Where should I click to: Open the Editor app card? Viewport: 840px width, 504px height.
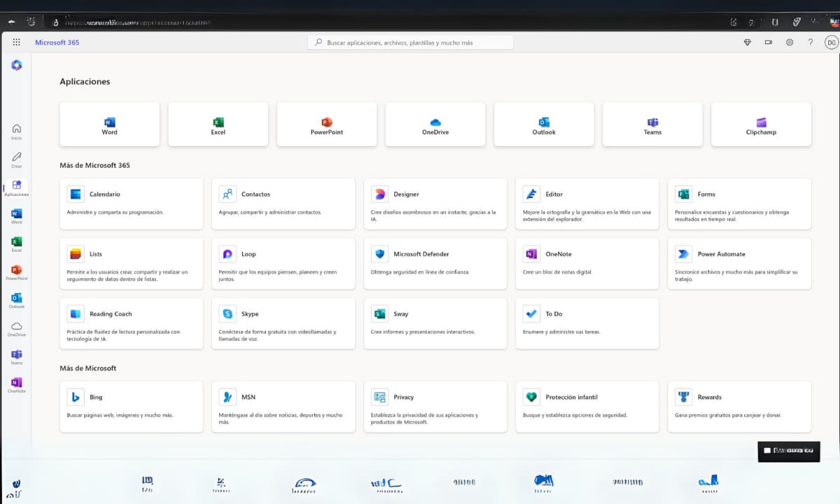point(587,204)
